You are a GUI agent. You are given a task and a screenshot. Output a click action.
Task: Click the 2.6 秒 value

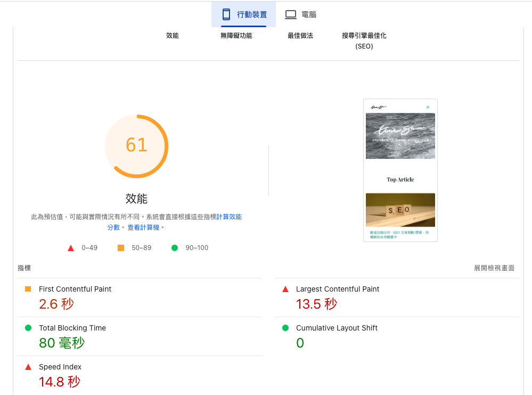[56, 304]
